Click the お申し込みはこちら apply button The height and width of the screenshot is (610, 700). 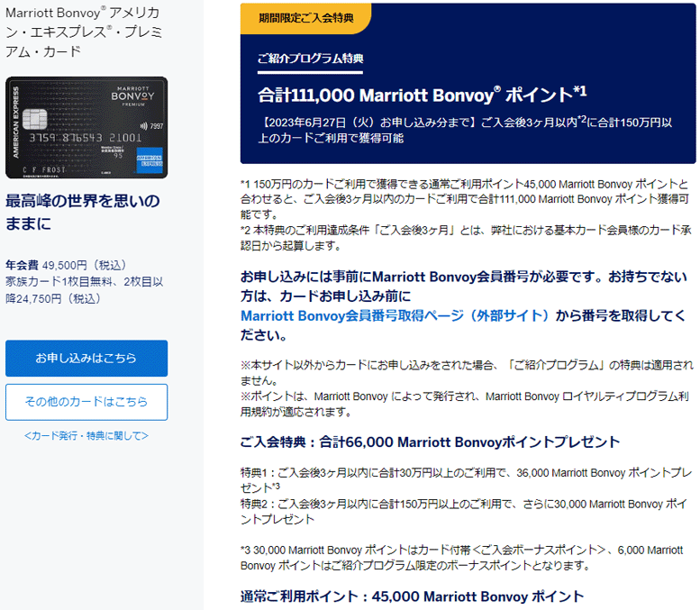[x=86, y=358]
